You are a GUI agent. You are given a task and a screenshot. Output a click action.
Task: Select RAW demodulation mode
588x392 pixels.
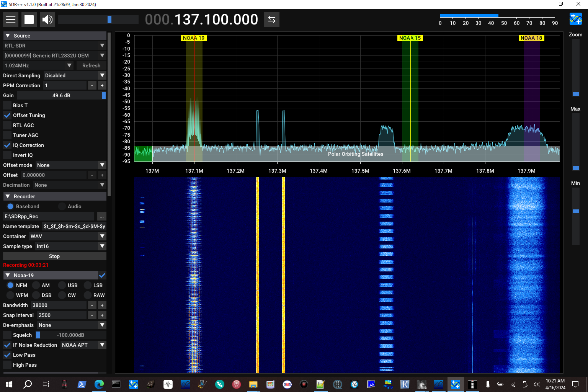point(88,295)
